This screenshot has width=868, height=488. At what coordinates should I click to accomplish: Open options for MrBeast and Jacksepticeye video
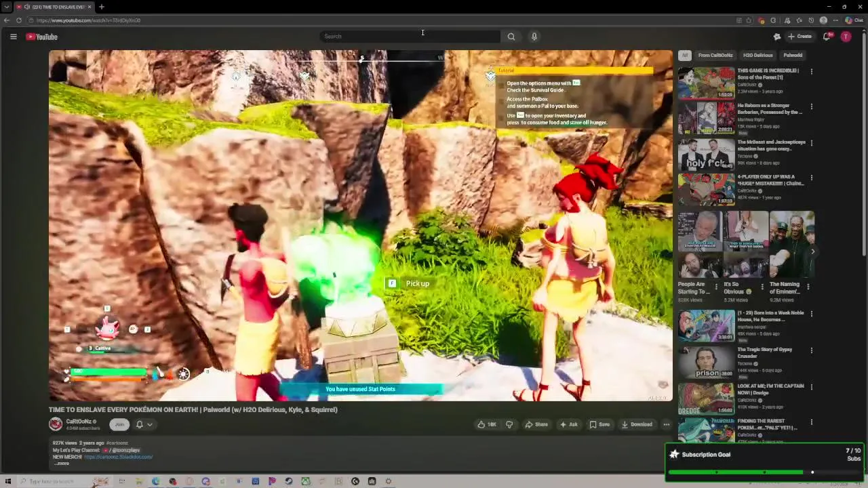811,143
